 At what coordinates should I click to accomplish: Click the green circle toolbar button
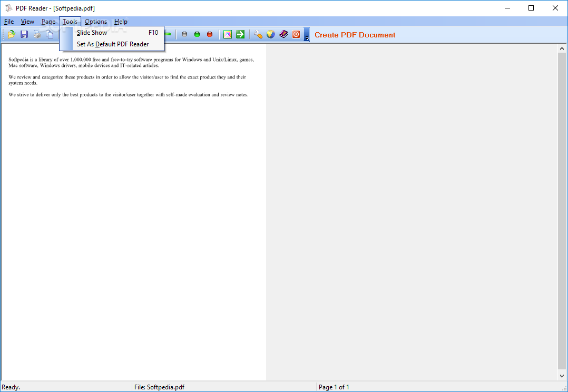[197, 34]
